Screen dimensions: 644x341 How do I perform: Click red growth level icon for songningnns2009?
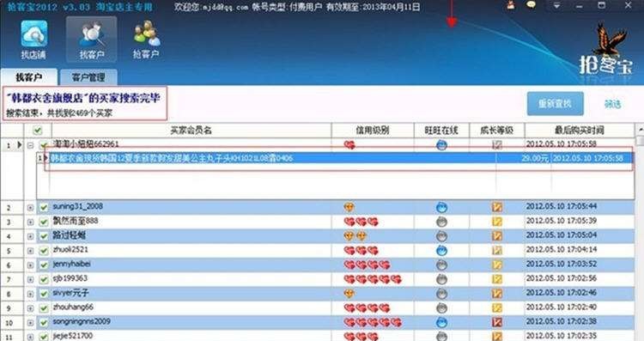click(497, 322)
